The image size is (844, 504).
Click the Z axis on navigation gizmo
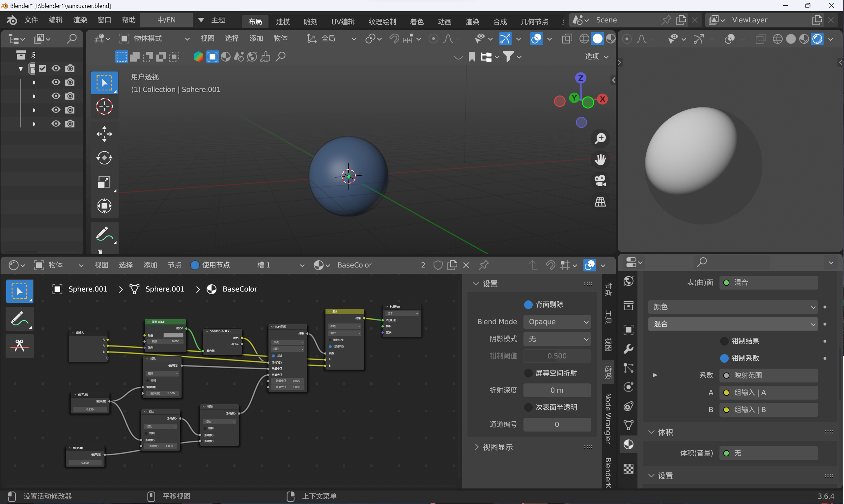[581, 78]
